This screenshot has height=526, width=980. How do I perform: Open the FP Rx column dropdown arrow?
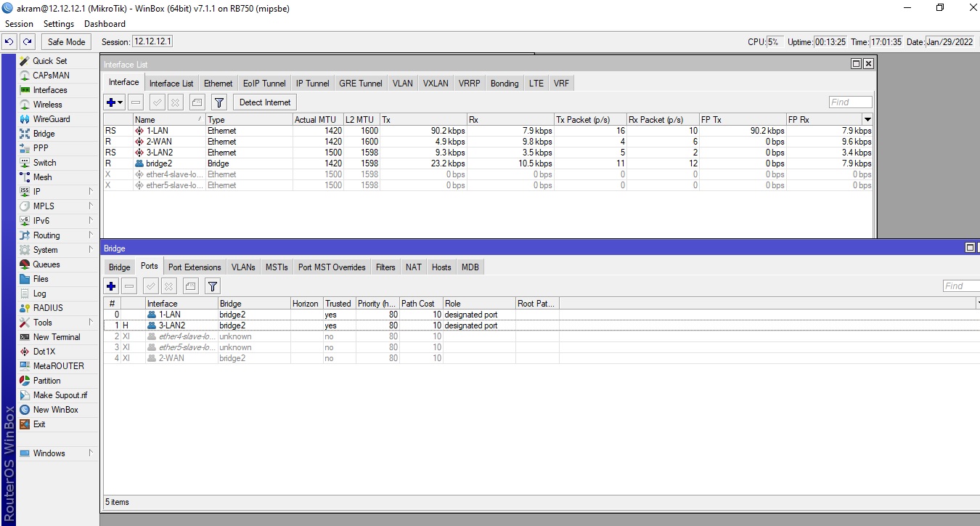pos(868,119)
